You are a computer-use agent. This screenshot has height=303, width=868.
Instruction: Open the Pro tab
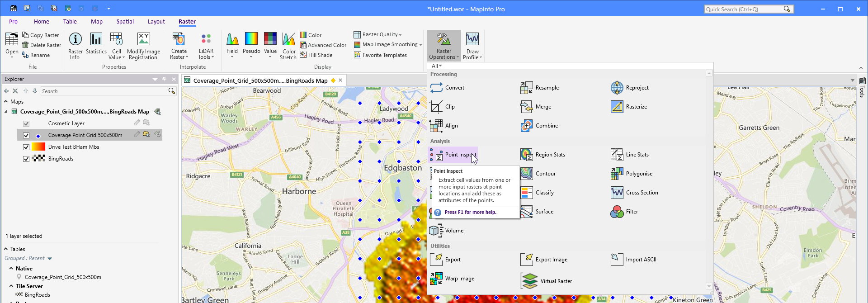point(14,22)
